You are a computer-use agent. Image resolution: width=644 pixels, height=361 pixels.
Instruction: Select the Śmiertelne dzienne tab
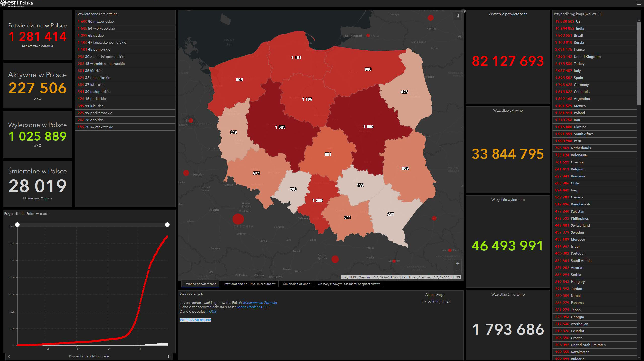(296, 284)
